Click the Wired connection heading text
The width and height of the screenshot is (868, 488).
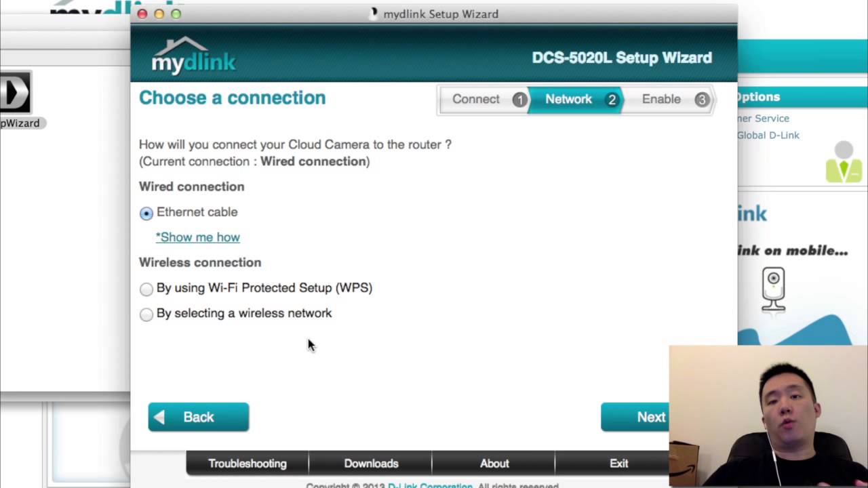point(192,186)
